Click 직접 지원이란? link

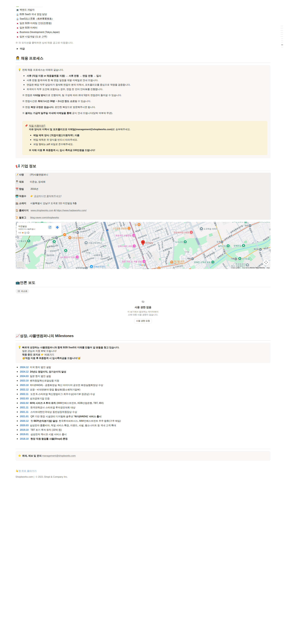coord(37,126)
